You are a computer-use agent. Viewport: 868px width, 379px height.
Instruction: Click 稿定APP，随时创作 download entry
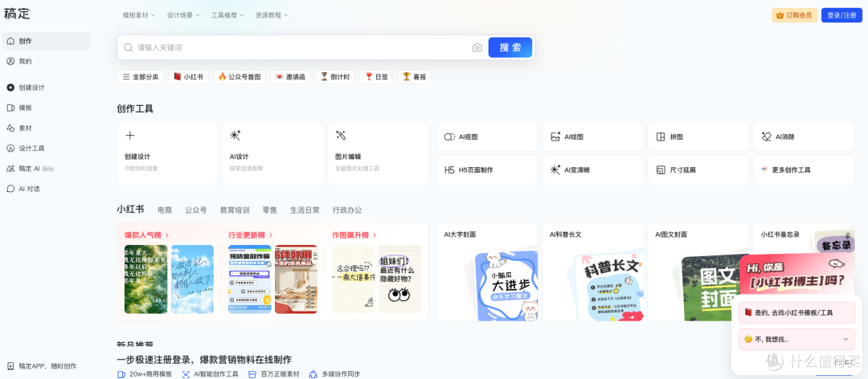(x=42, y=365)
